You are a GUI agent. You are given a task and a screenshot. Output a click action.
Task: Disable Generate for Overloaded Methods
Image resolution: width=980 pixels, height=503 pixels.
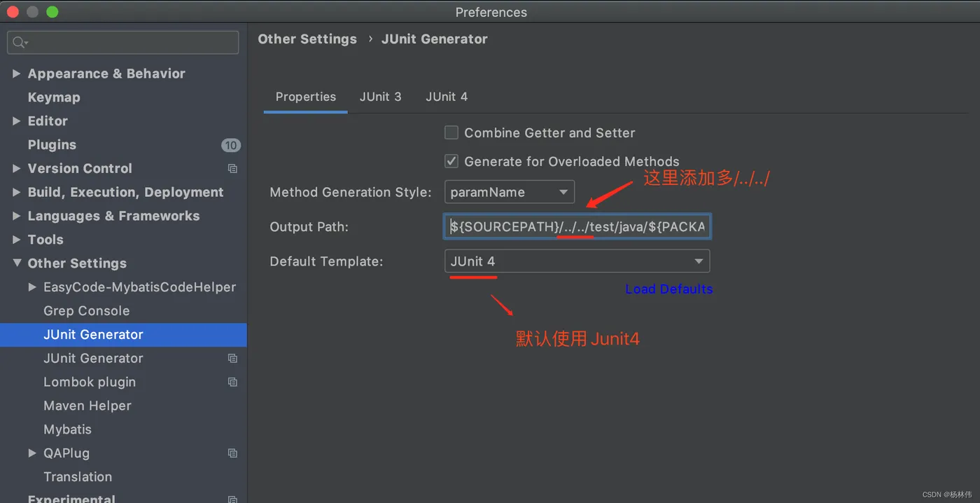pos(451,161)
